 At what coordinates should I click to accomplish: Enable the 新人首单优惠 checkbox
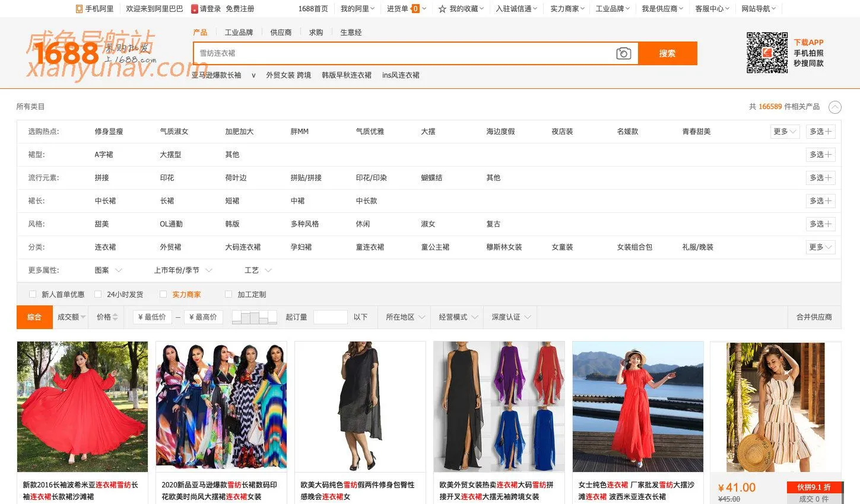click(33, 294)
